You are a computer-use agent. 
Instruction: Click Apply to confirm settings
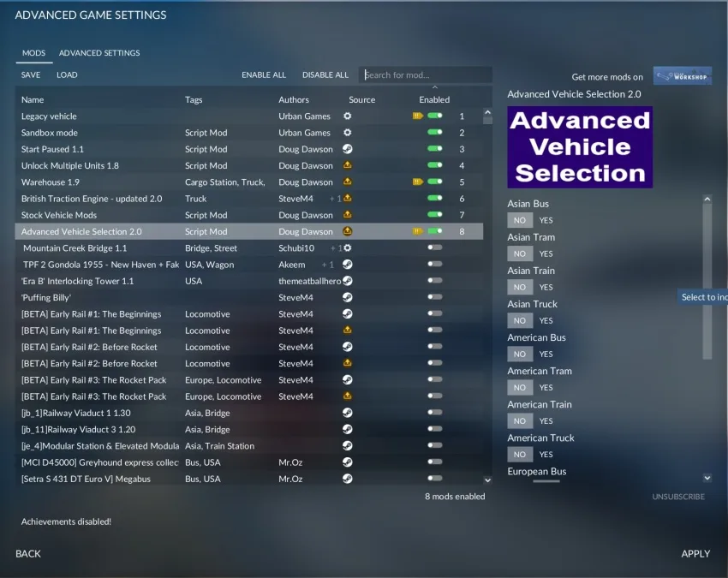click(695, 553)
